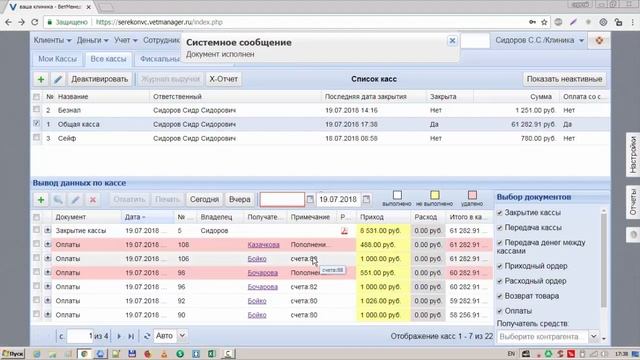Uncheck Расходный ордер document filter

click(500, 281)
